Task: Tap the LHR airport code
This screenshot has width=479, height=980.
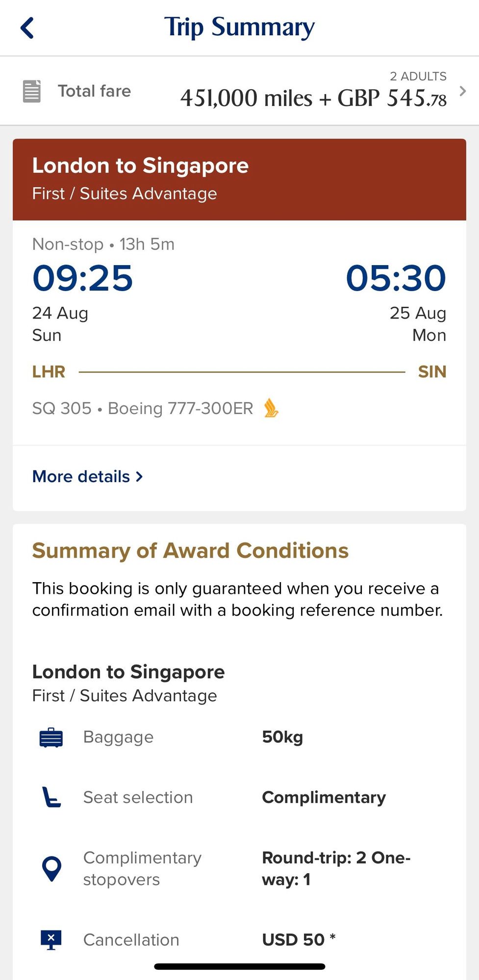Action: point(49,372)
